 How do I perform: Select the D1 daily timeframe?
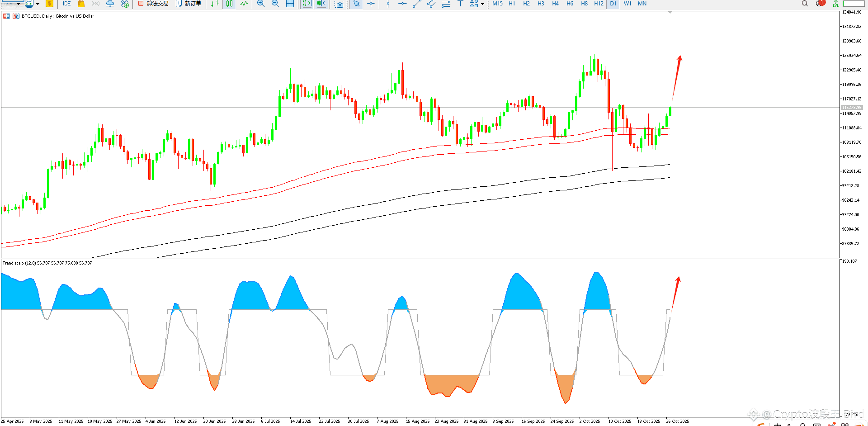(613, 4)
